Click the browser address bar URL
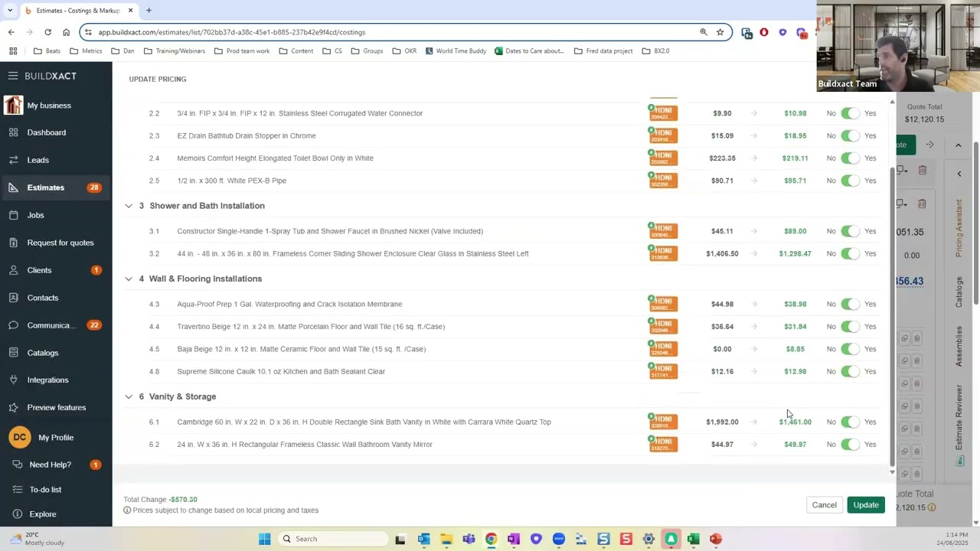Viewport: 980px width, 551px height. tap(231, 32)
